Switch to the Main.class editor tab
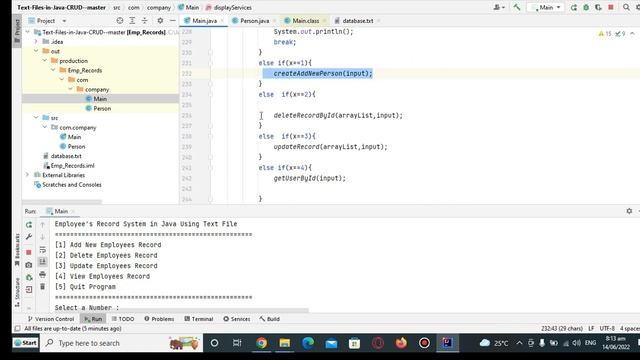This screenshot has height=360, width=640. coord(305,20)
